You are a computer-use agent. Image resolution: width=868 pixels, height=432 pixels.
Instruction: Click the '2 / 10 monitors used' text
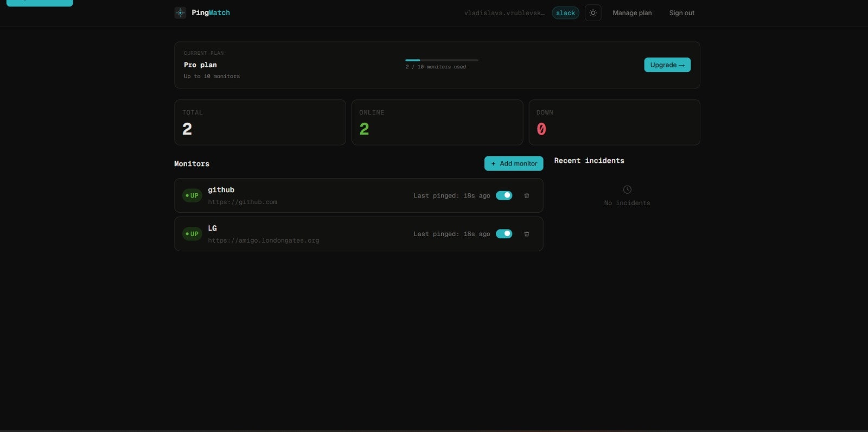click(x=436, y=67)
